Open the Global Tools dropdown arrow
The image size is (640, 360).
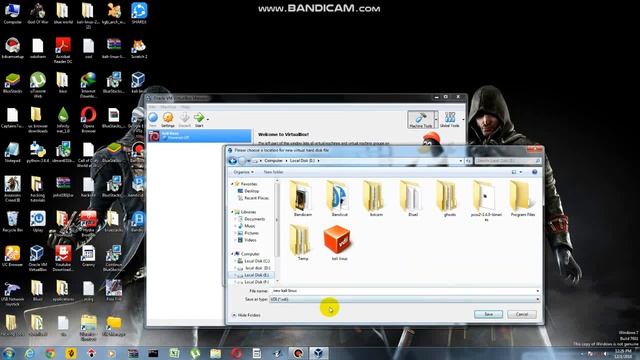pyautogui.click(x=463, y=120)
